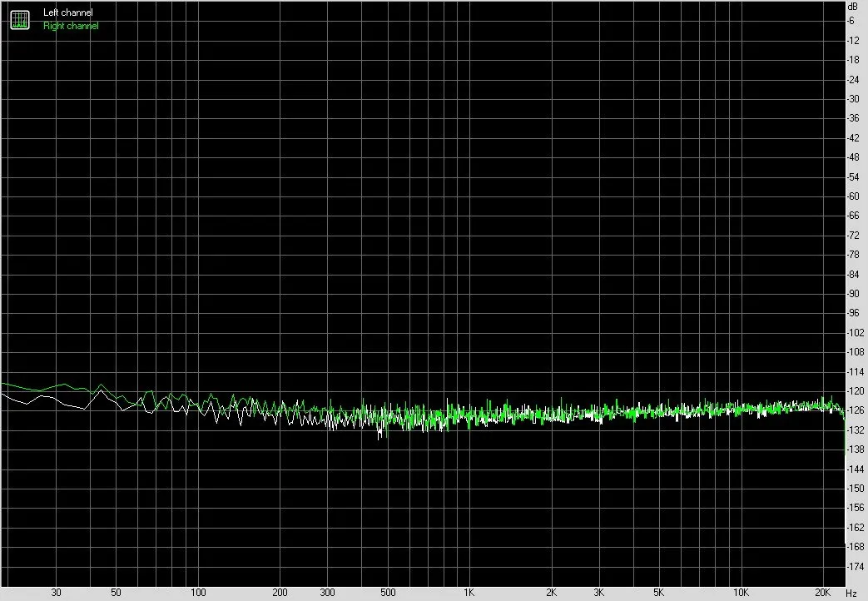The width and height of the screenshot is (868, 601).
Task: Click the 100 frequency axis label
Action: tap(198, 593)
